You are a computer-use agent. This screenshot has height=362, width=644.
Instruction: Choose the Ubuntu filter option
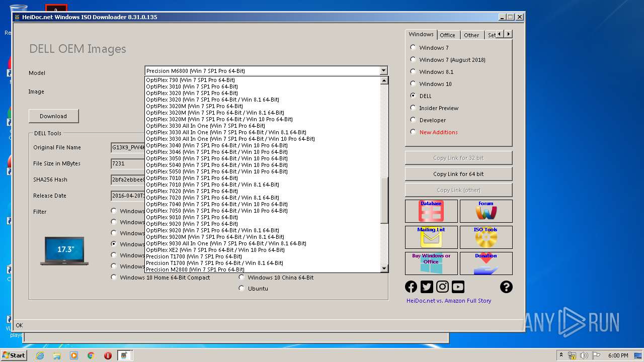click(242, 289)
